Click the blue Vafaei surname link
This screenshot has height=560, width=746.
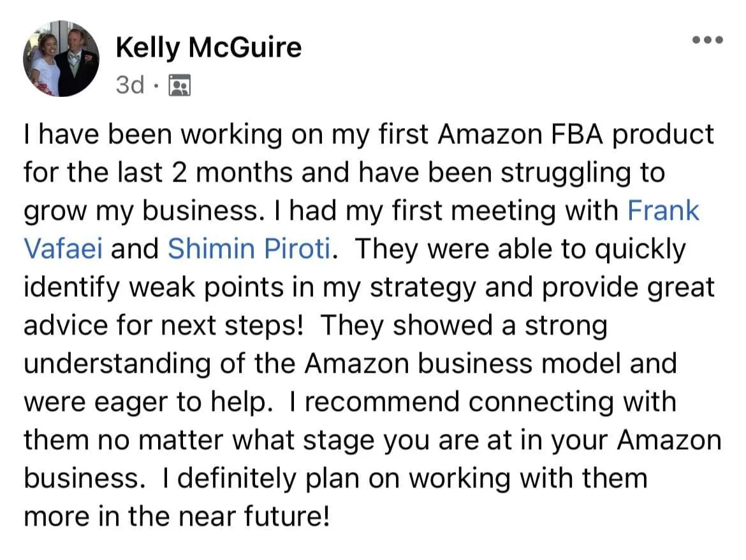click(63, 248)
